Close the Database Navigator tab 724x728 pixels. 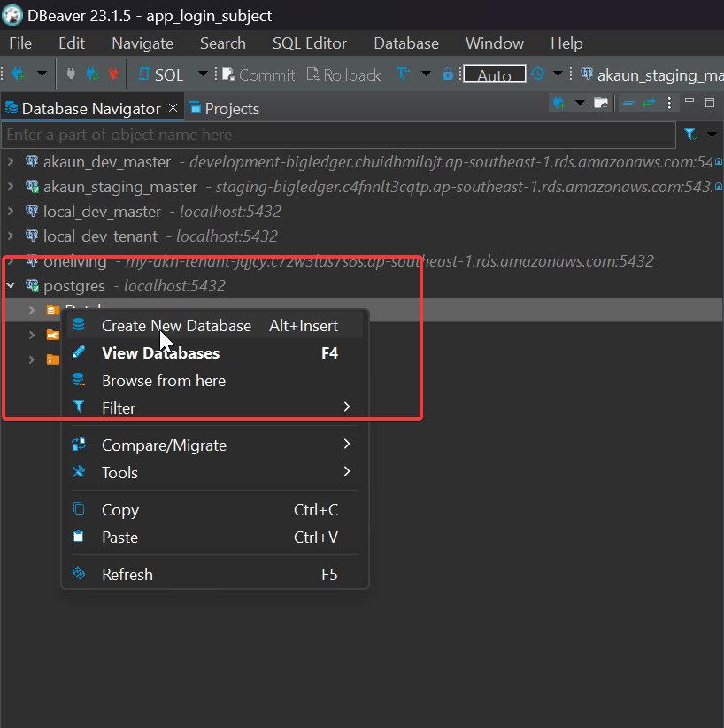click(173, 108)
